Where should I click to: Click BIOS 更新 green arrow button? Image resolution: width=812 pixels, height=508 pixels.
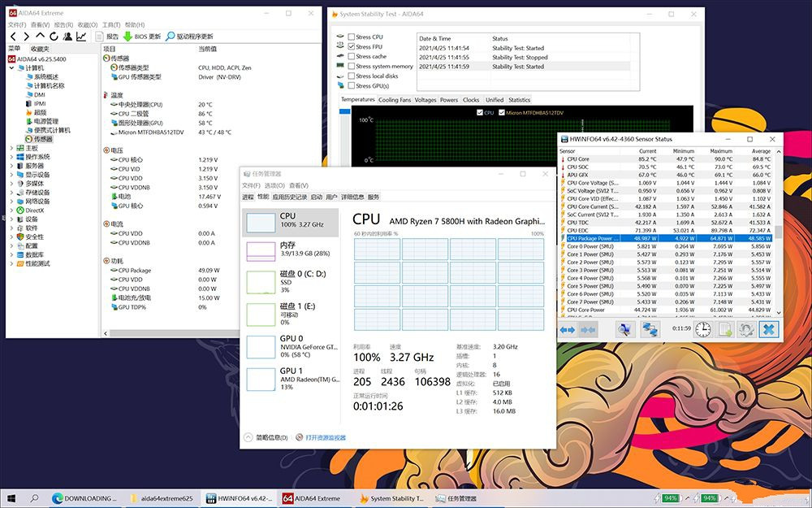(x=142, y=37)
